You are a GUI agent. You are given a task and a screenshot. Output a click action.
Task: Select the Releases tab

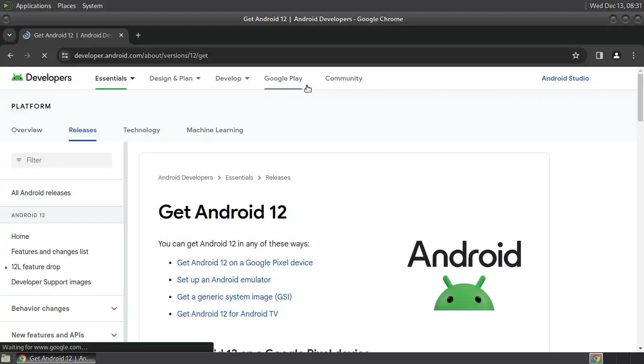click(82, 130)
